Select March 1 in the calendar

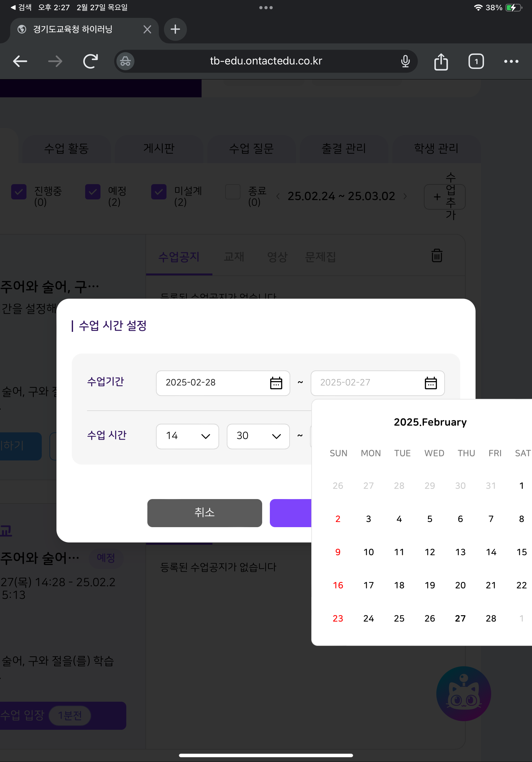(521, 618)
